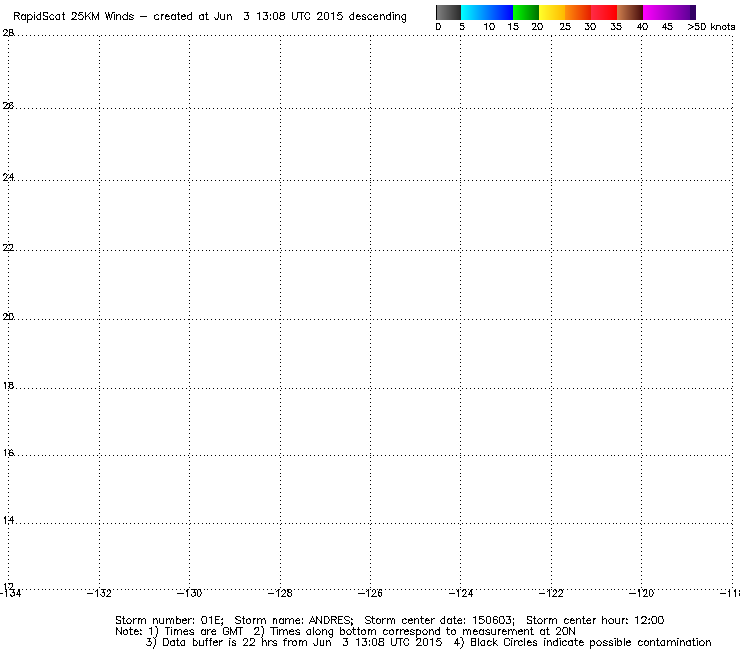Click the 24 latitude axis label

click(x=8, y=177)
